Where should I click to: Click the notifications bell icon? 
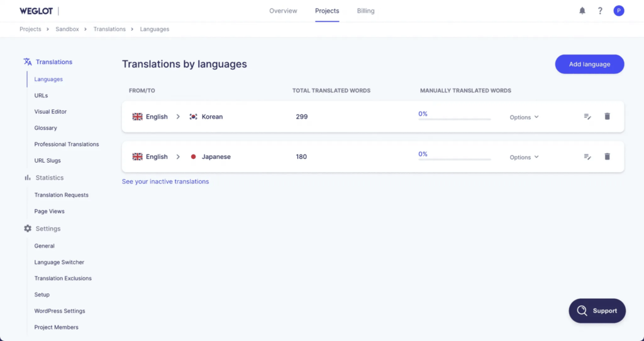click(582, 11)
